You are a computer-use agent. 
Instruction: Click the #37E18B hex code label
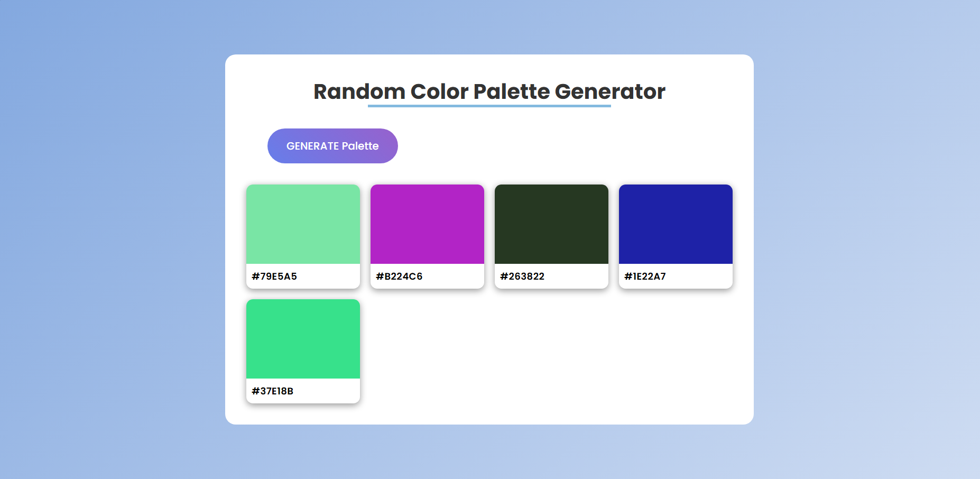click(x=272, y=391)
